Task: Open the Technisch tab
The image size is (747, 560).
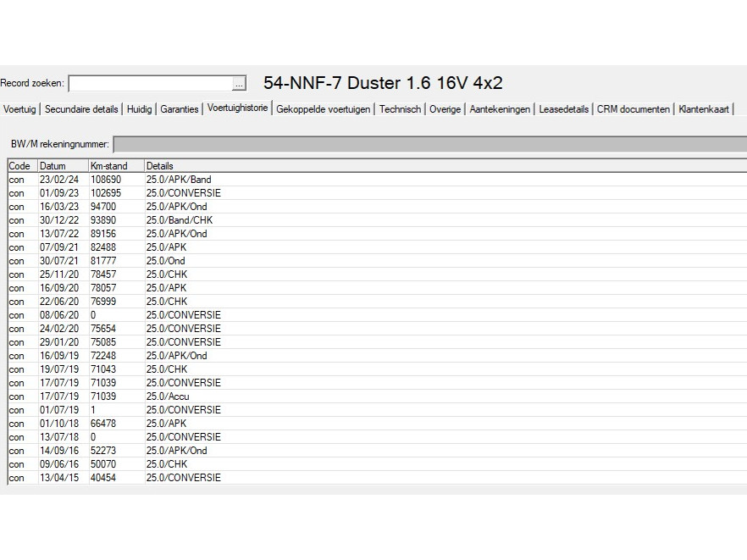Action: 400,109
